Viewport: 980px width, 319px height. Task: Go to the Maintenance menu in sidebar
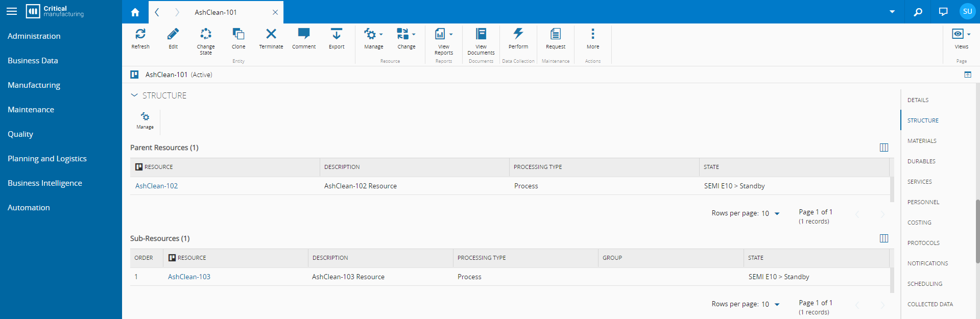click(31, 110)
